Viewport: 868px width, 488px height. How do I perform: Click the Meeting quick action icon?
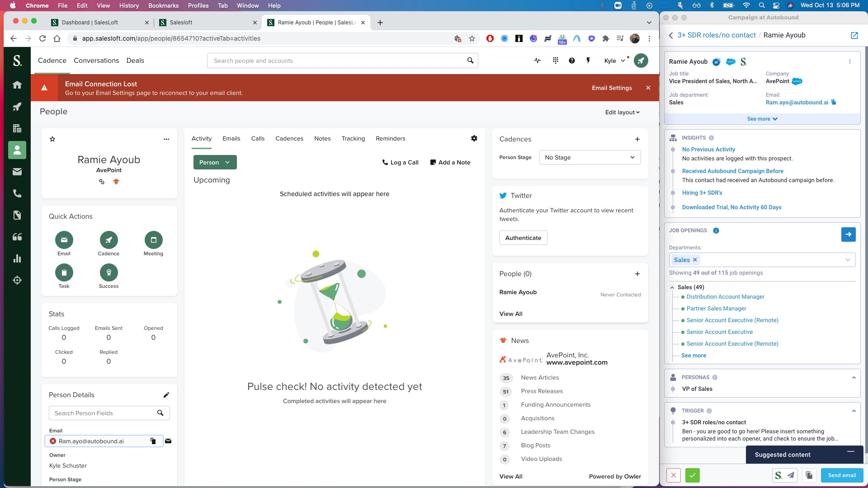coord(153,240)
